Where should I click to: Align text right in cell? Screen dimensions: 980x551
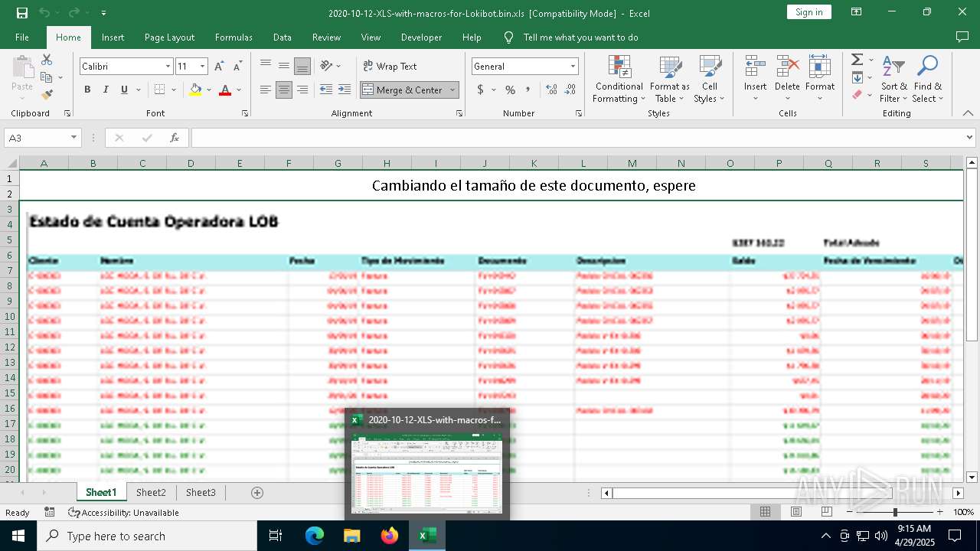click(302, 90)
